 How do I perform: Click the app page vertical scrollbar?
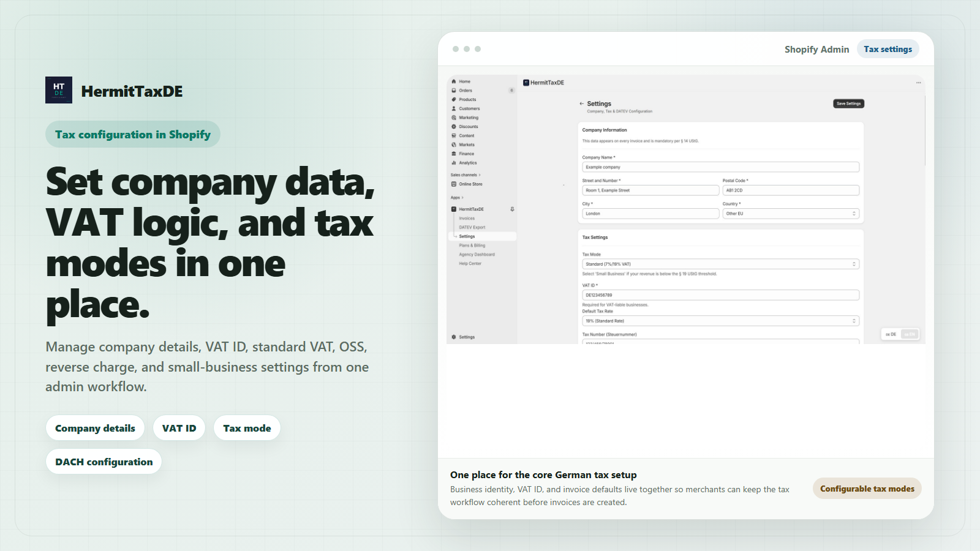pos(924,130)
